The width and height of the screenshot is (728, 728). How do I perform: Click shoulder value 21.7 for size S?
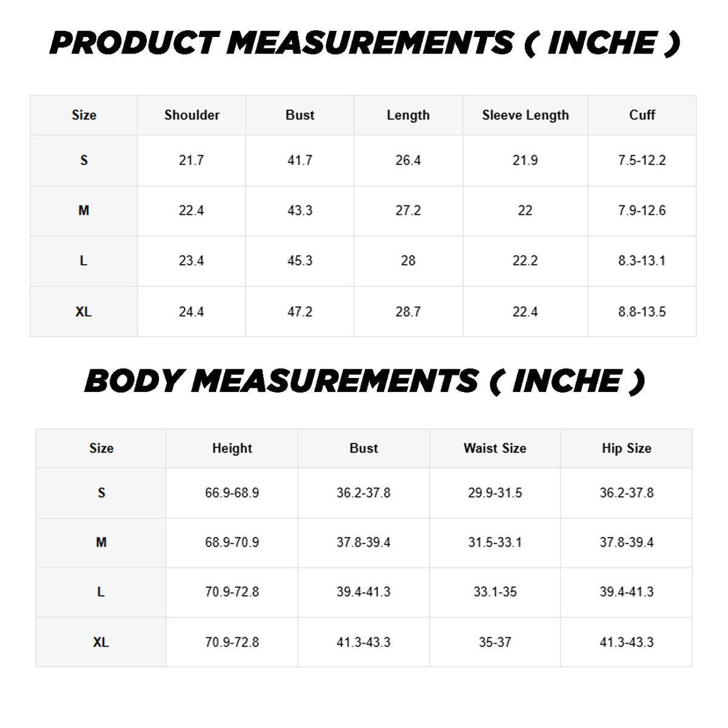191,160
